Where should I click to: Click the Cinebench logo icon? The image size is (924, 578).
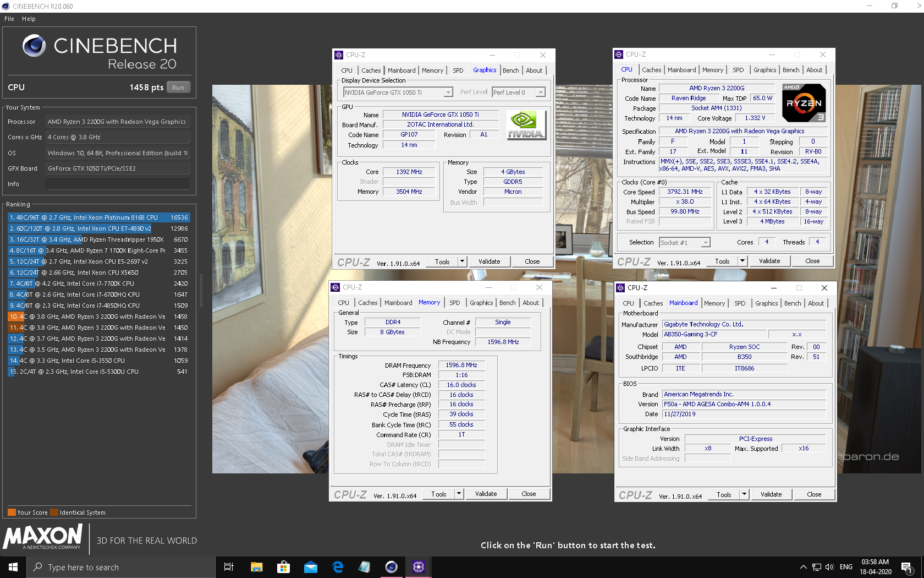pyautogui.click(x=34, y=46)
